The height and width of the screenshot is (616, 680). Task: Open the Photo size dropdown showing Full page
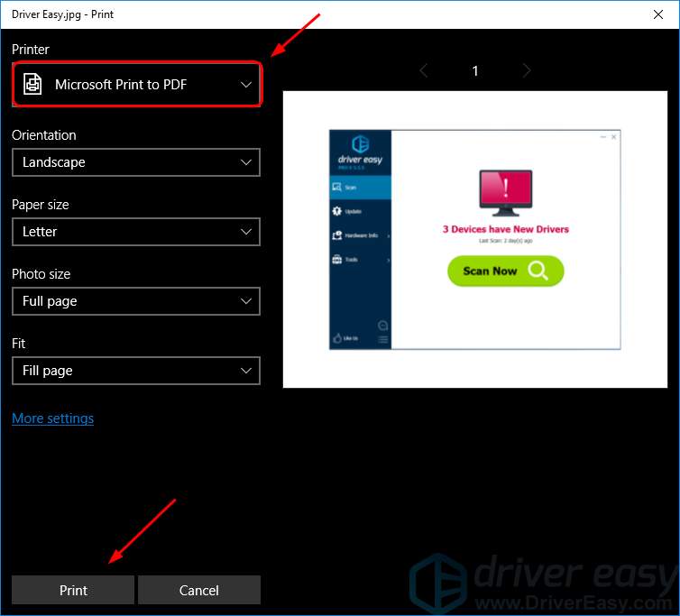pyautogui.click(x=136, y=301)
